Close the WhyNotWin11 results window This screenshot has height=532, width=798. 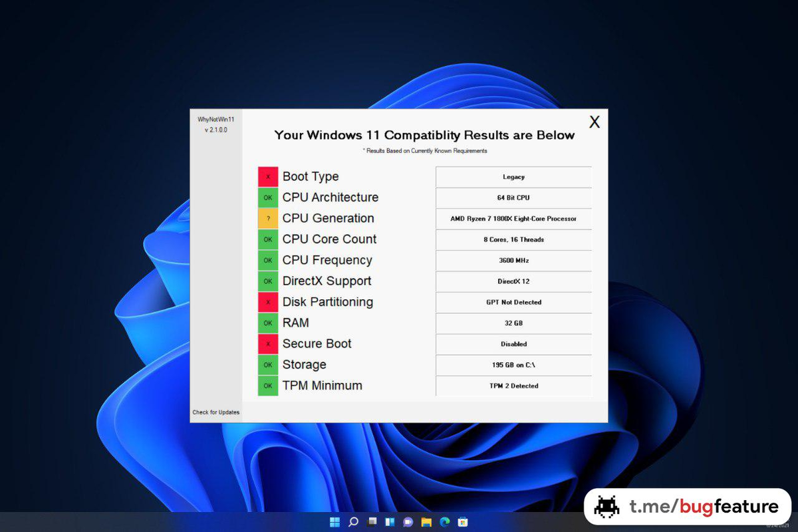[x=595, y=122]
